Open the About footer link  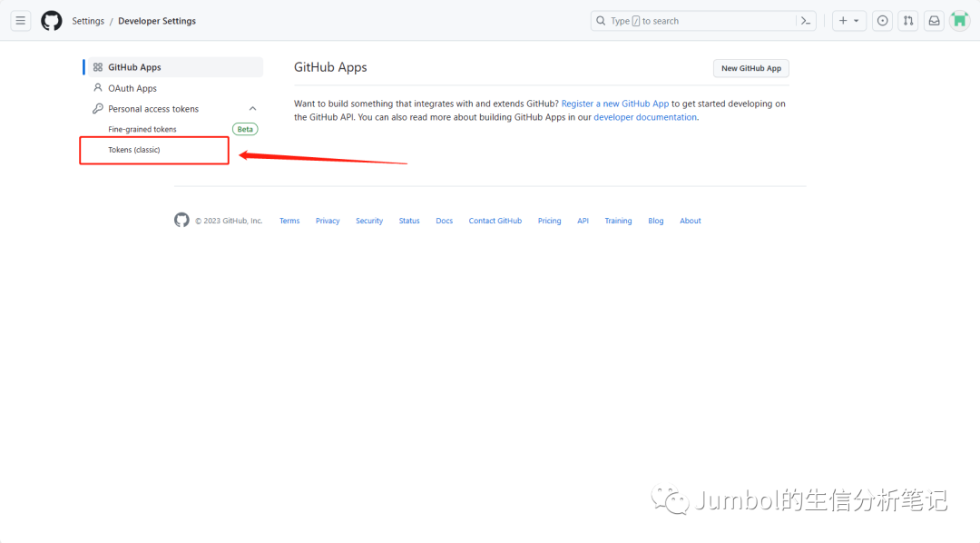click(x=691, y=221)
